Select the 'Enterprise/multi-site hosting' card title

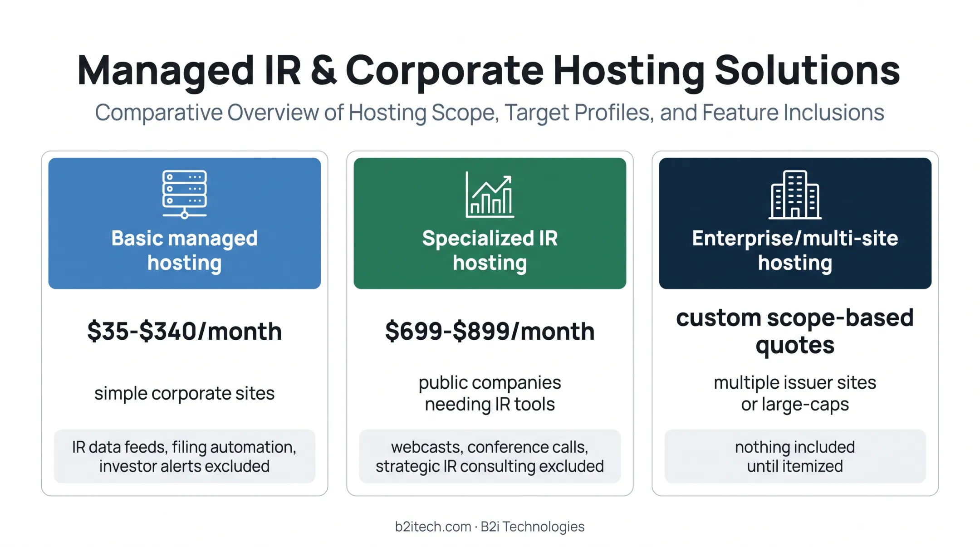tap(795, 250)
